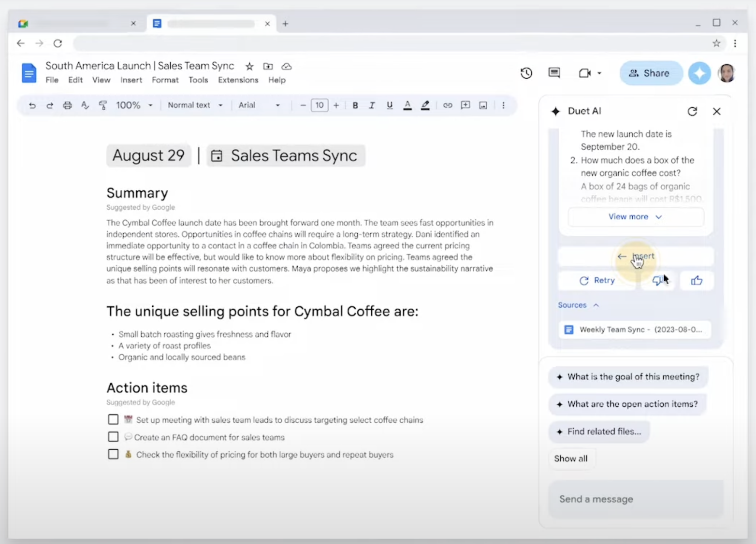
Task: Open the move-to-folder icon beside the title
Action: click(268, 66)
